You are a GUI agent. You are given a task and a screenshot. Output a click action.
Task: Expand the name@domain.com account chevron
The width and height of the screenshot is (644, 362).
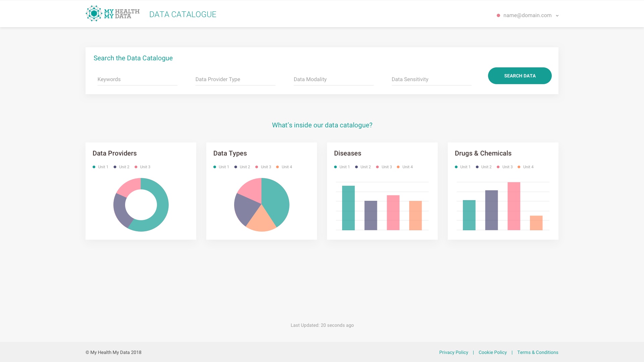point(557,16)
